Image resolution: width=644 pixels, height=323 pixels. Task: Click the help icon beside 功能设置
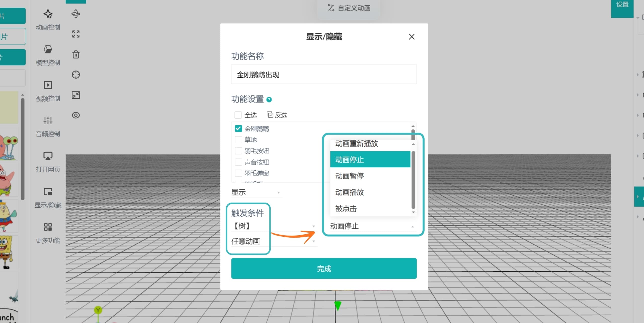click(x=269, y=100)
